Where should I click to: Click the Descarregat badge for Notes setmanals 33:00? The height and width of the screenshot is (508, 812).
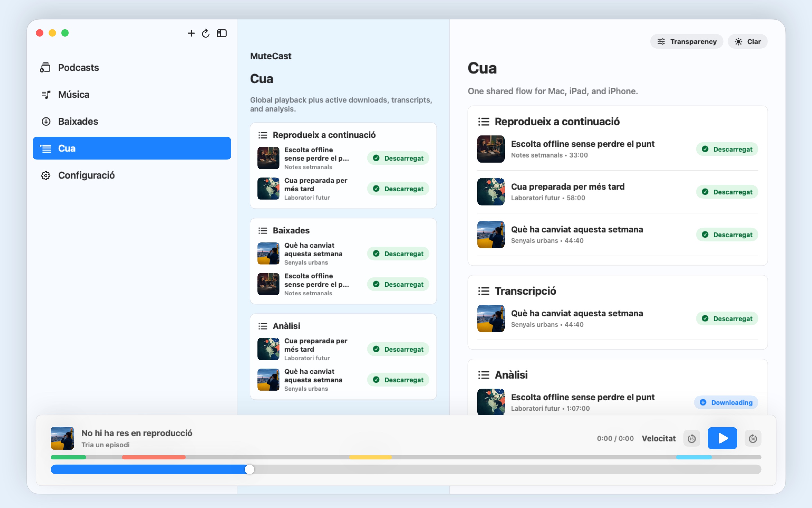(727, 149)
